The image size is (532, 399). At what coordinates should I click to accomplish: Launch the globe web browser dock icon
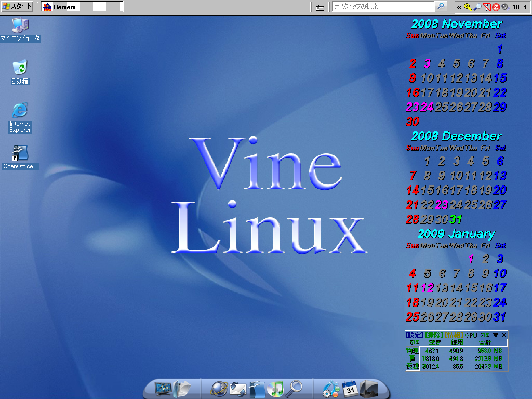pyautogui.click(x=219, y=389)
